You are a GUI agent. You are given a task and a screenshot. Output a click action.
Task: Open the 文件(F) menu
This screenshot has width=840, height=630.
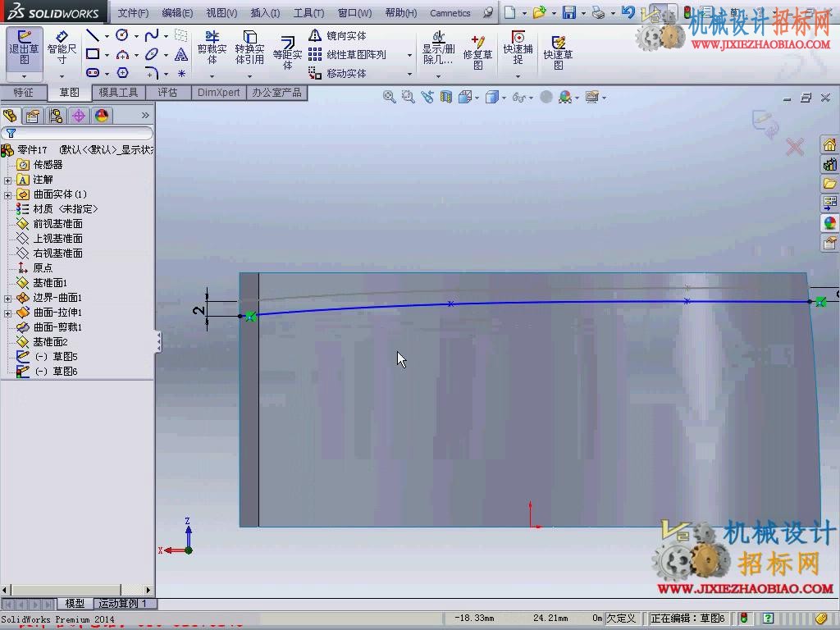[x=133, y=13]
